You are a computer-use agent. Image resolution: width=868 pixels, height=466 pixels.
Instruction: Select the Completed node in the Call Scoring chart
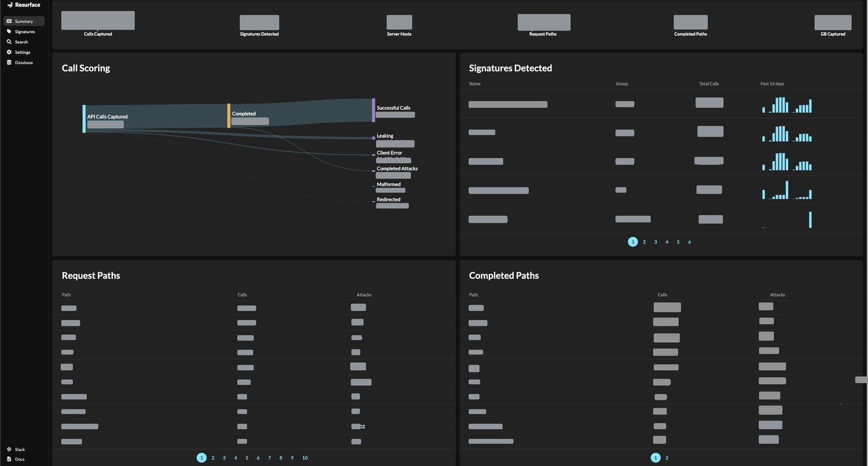pos(229,116)
